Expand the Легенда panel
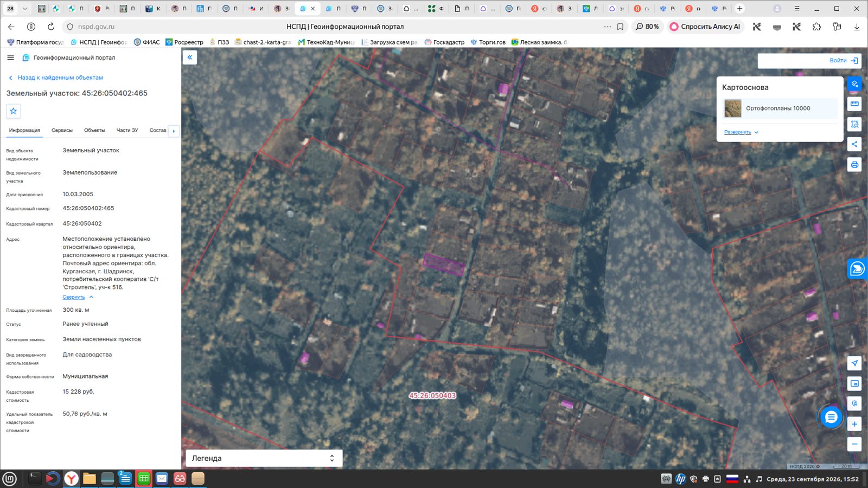 264,458
